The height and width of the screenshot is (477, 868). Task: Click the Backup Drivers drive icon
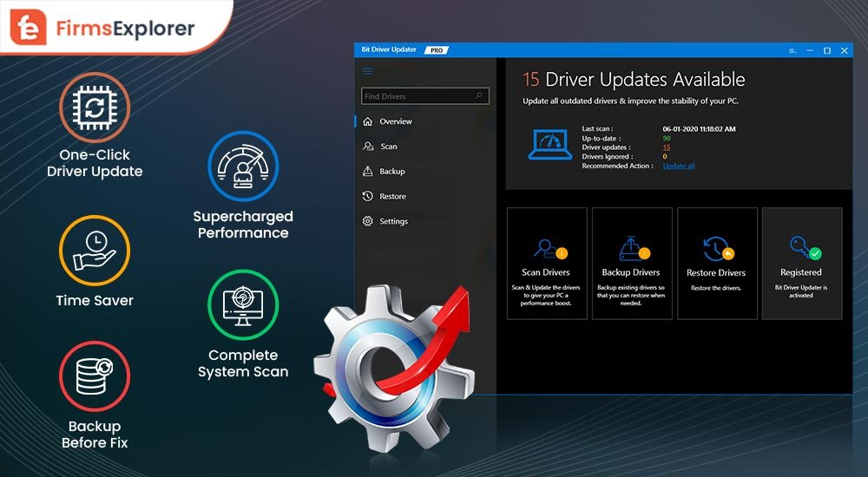point(634,248)
